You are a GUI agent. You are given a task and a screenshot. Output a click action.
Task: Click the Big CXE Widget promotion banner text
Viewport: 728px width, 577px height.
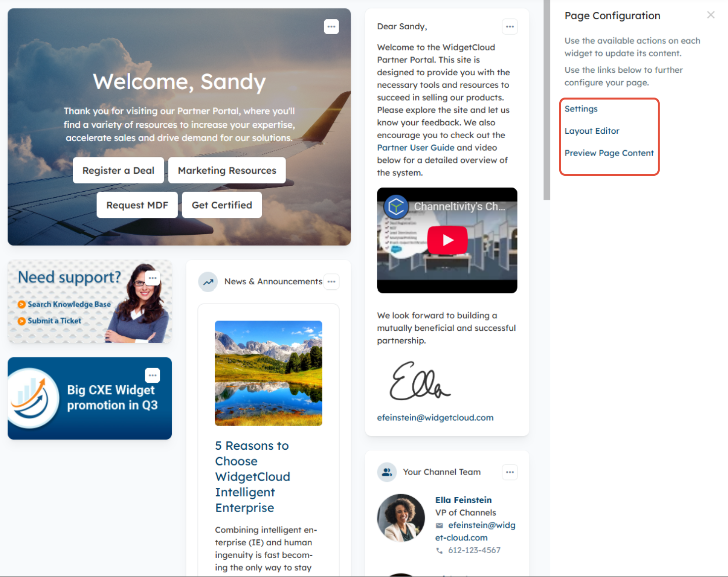(112, 398)
